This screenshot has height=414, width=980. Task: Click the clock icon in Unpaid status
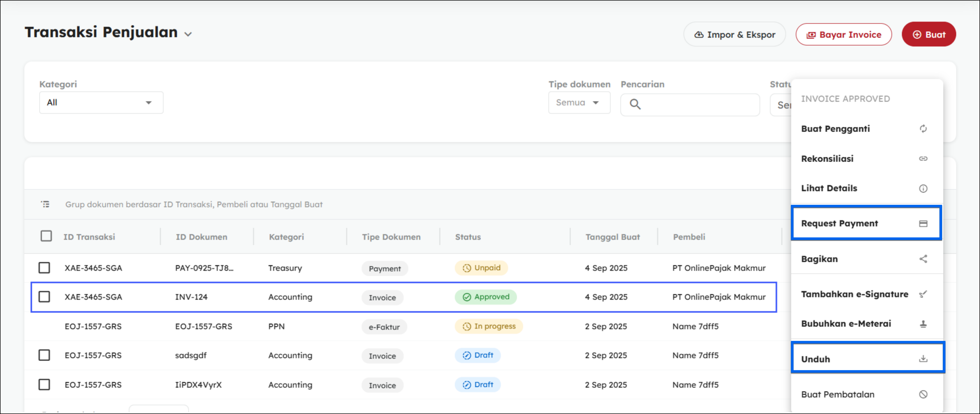click(x=466, y=268)
